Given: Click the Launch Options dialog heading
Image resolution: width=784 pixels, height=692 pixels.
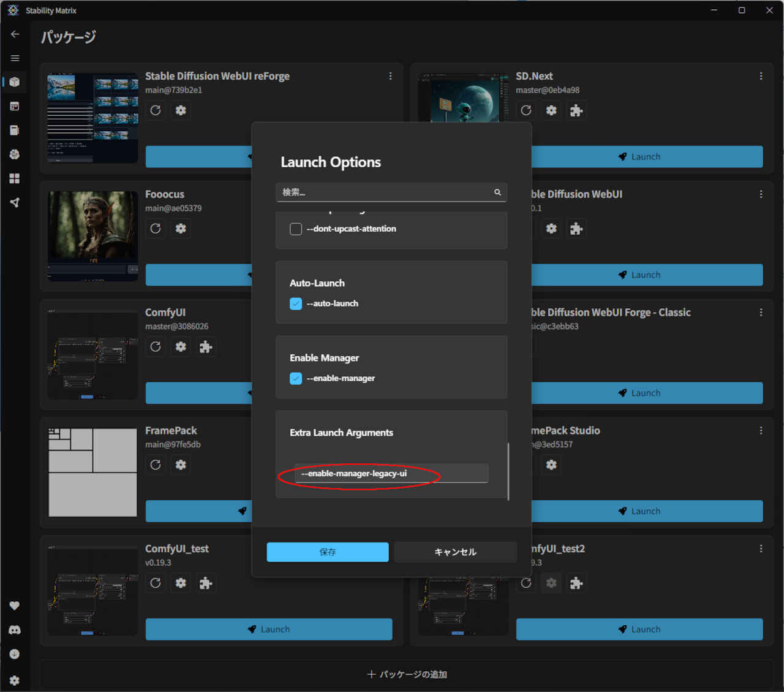Looking at the screenshot, I should tap(331, 162).
